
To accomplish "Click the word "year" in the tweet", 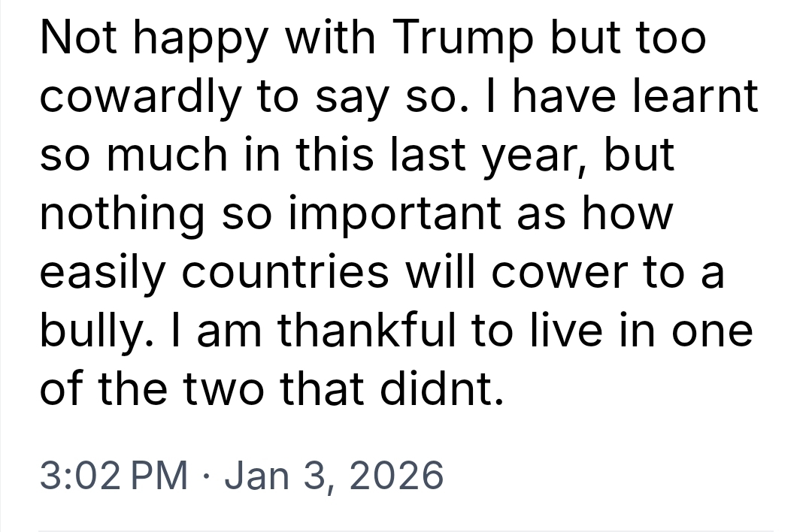I will tap(527, 156).
